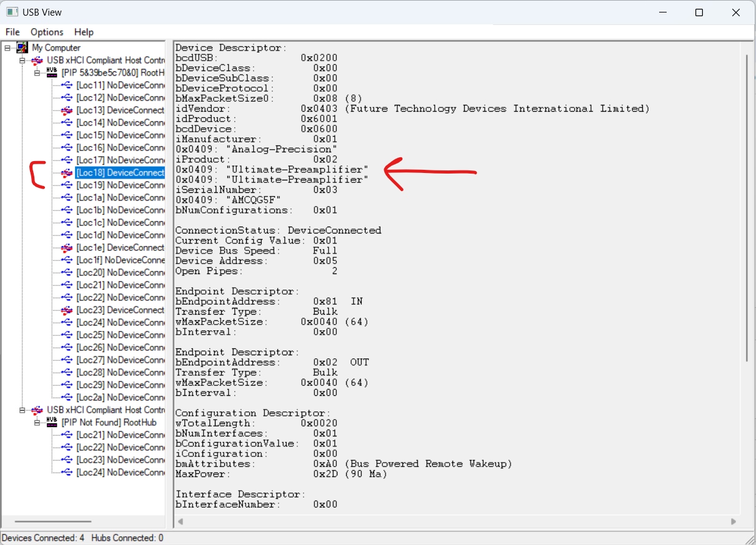Click hub icon of PIP Not Found RootHub
The width and height of the screenshot is (756, 545).
(x=52, y=423)
